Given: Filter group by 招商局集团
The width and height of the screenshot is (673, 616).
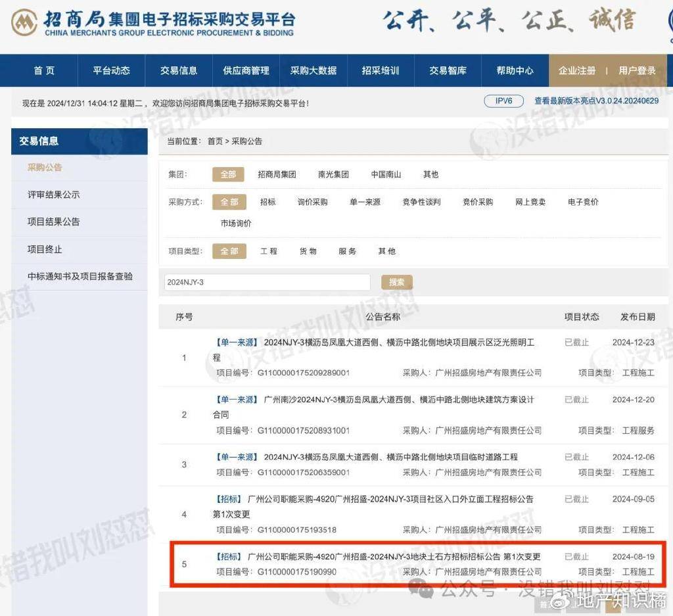Looking at the screenshot, I should pyautogui.click(x=277, y=174).
